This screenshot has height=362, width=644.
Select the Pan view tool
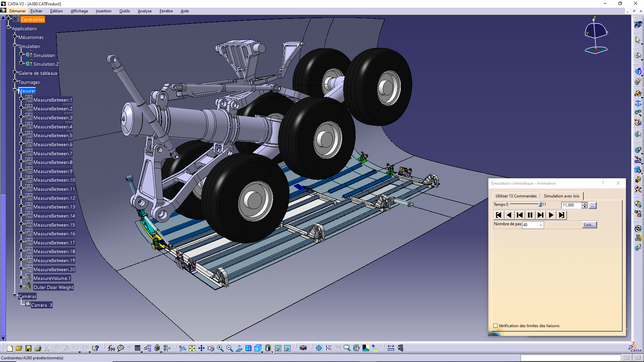point(201,348)
